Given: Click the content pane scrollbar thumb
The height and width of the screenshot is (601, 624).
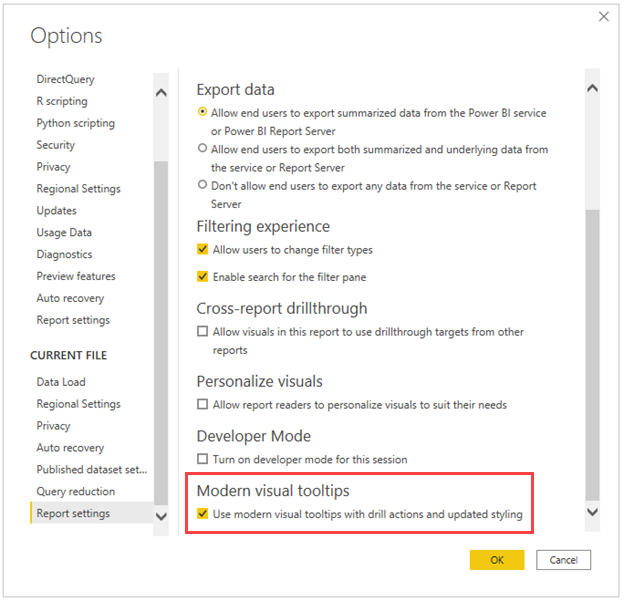Looking at the screenshot, I should (x=592, y=355).
